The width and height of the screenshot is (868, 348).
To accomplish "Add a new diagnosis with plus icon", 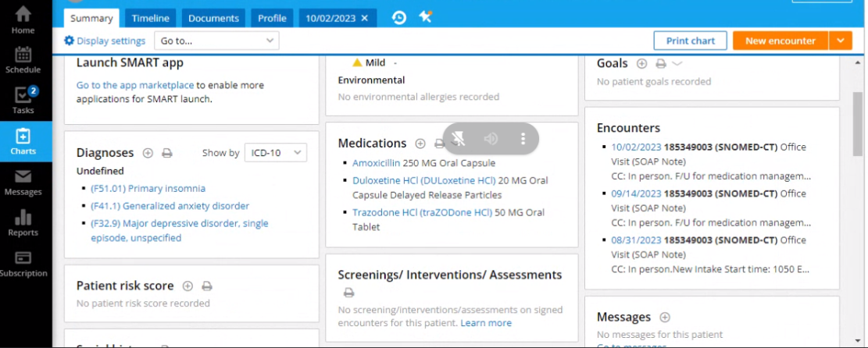I will click(148, 154).
